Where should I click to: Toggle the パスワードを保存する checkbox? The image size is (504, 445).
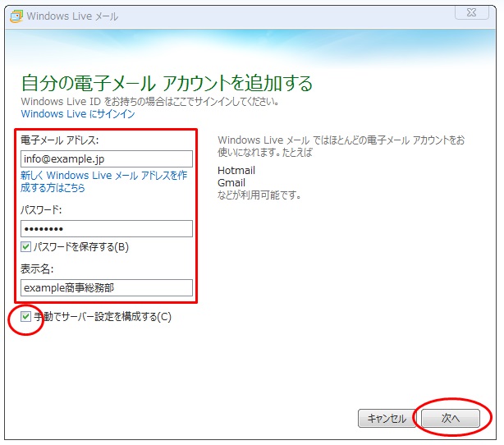[26, 247]
